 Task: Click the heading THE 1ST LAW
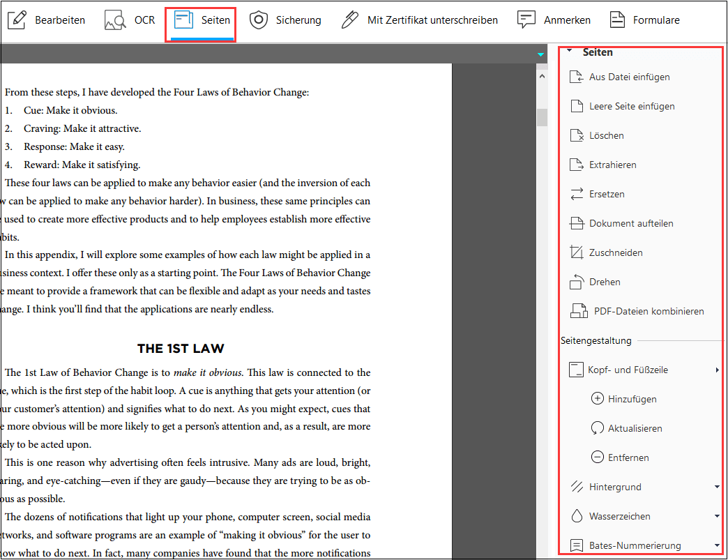tap(181, 349)
